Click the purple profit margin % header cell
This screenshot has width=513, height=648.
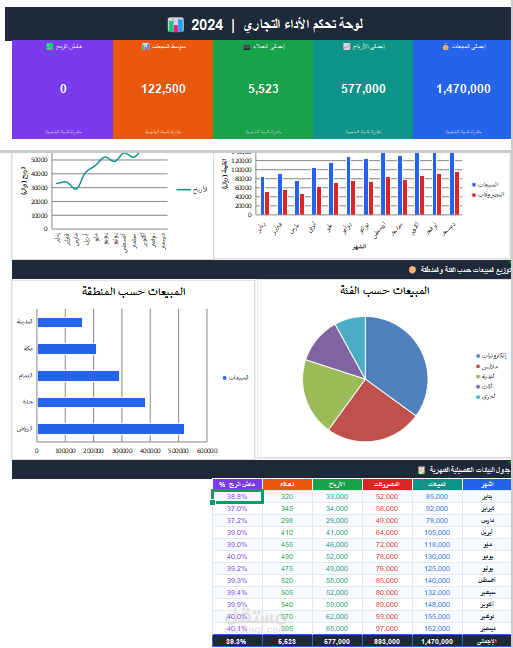pyautogui.click(x=237, y=484)
